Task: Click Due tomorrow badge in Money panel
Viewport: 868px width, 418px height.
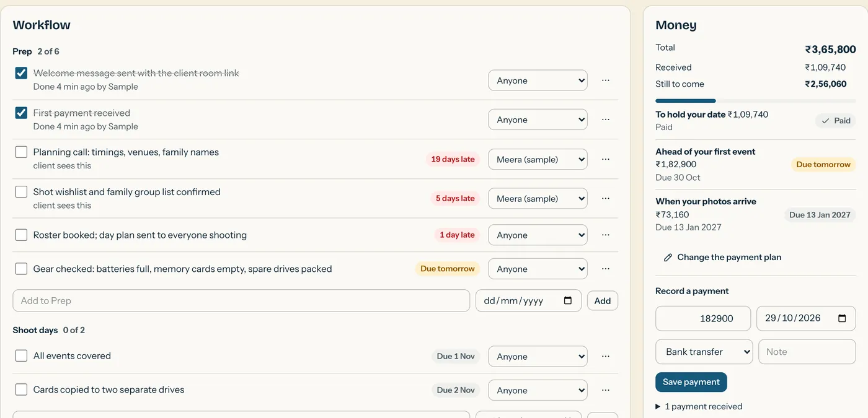Action: [x=823, y=165]
